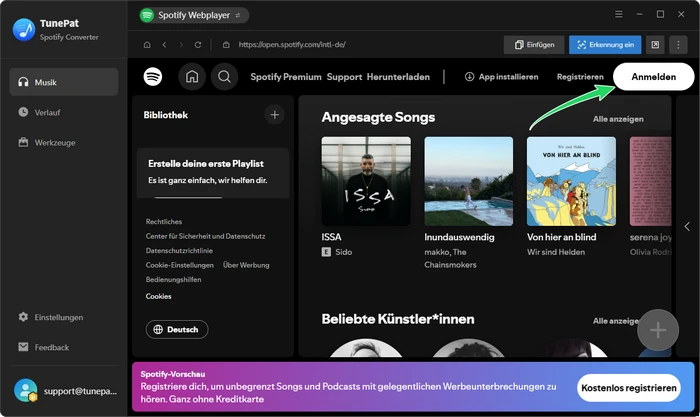Show all Beliebte Künstler*innen

616,321
